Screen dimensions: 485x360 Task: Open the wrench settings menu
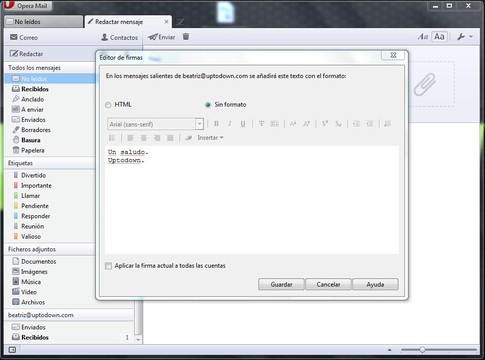(465, 36)
